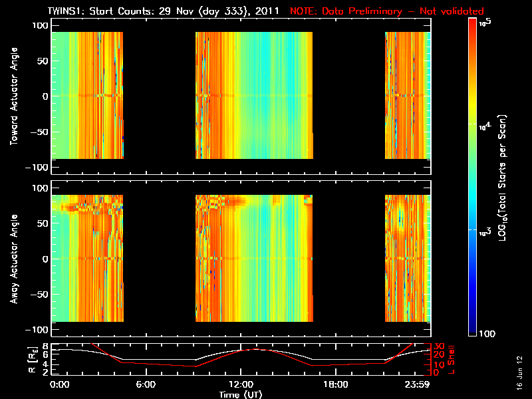Image resolution: width=532 pixels, height=399 pixels.
Task: Click the red Data Preliminary warning note
Action: click(x=387, y=11)
